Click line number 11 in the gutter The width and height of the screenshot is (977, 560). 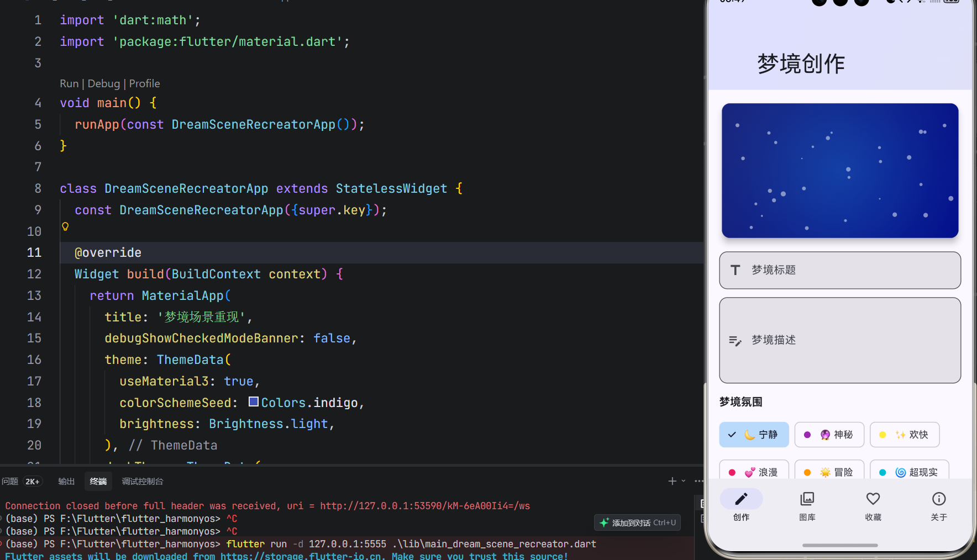pyautogui.click(x=34, y=252)
